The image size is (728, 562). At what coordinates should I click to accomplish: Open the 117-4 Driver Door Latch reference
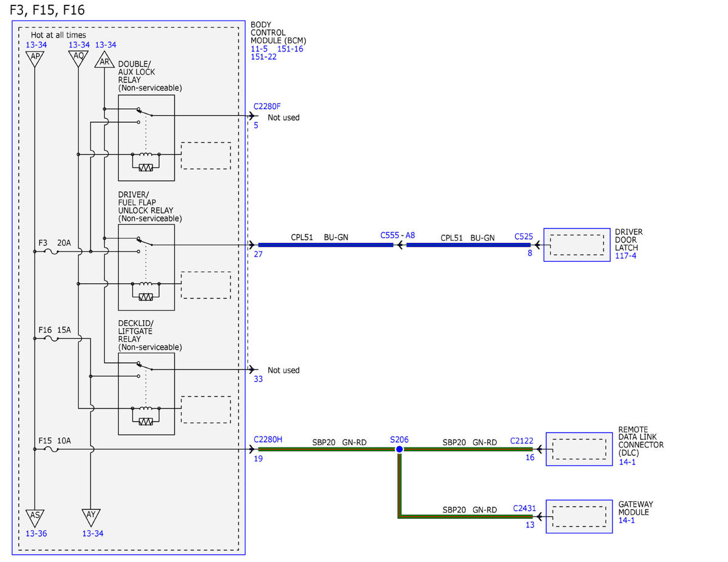pyautogui.click(x=625, y=256)
